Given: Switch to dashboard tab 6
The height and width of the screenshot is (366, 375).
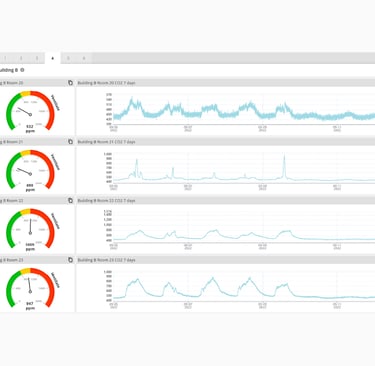Looking at the screenshot, I should [84, 58].
